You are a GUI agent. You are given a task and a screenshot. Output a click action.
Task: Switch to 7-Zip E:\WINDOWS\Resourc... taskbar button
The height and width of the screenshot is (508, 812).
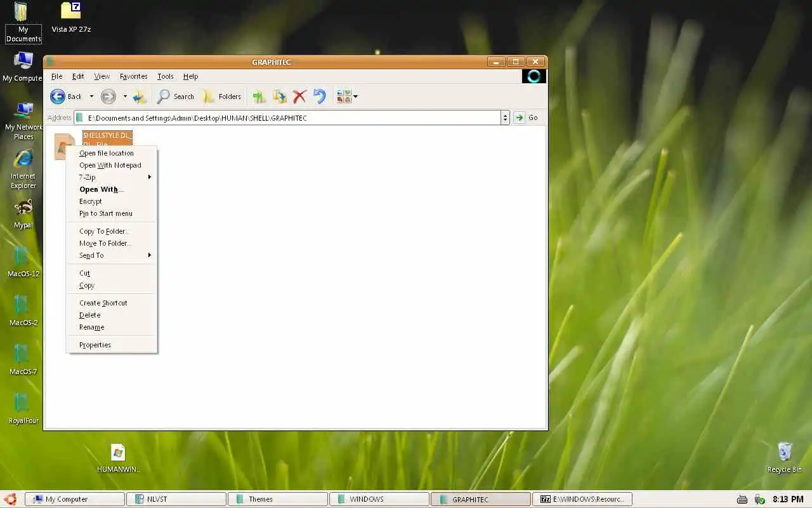click(582, 499)
